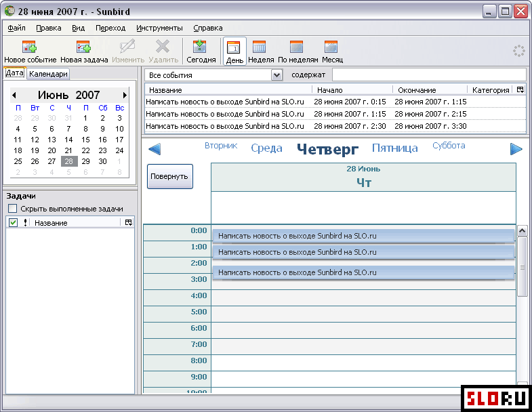
Task: Show next month in mini calendar
Action: pyautogui.click(x=125, y=95)
